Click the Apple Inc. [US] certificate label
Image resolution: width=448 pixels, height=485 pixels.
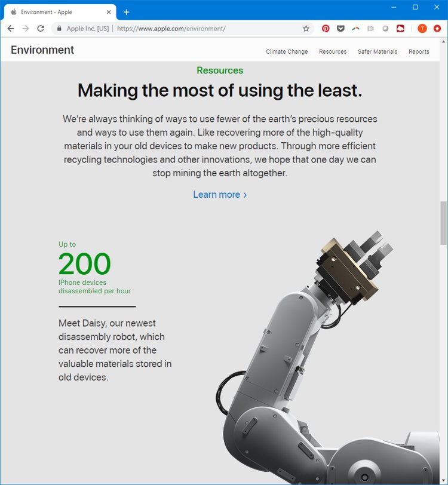88,29
